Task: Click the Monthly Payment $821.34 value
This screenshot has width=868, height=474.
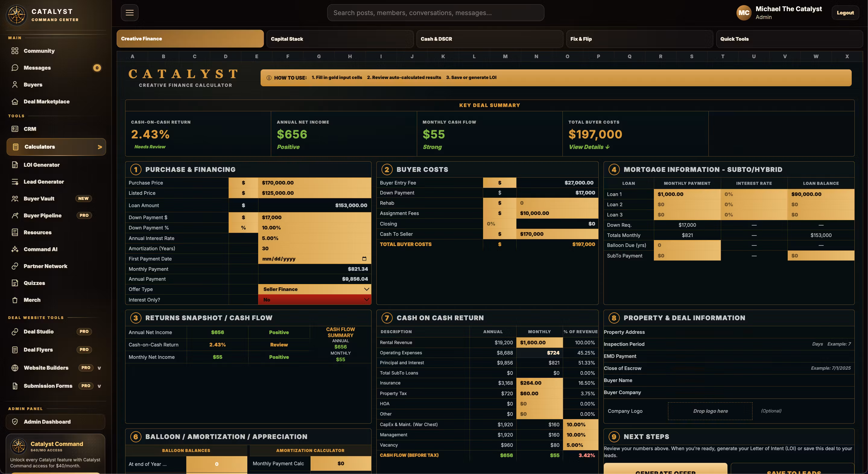Action: (357, 269)
